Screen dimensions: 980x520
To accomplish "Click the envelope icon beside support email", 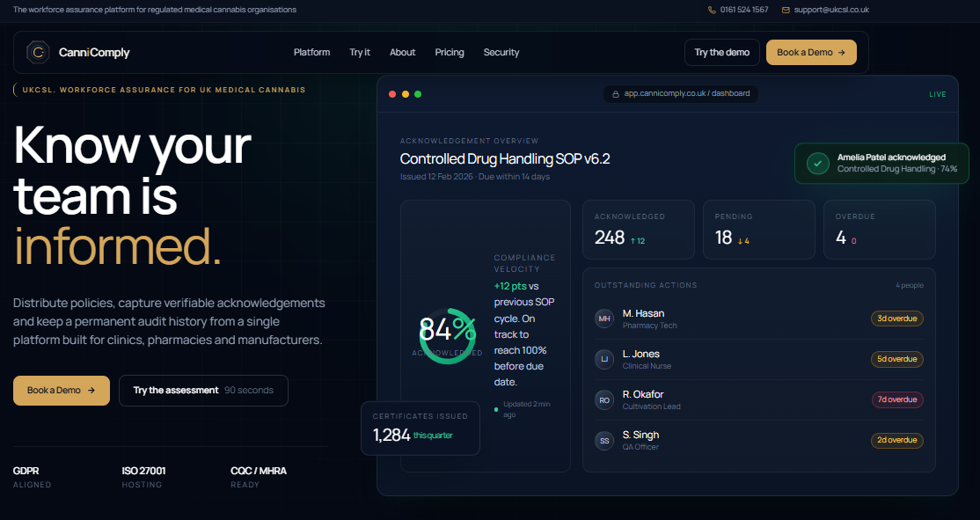I will [x=786, y=10].
